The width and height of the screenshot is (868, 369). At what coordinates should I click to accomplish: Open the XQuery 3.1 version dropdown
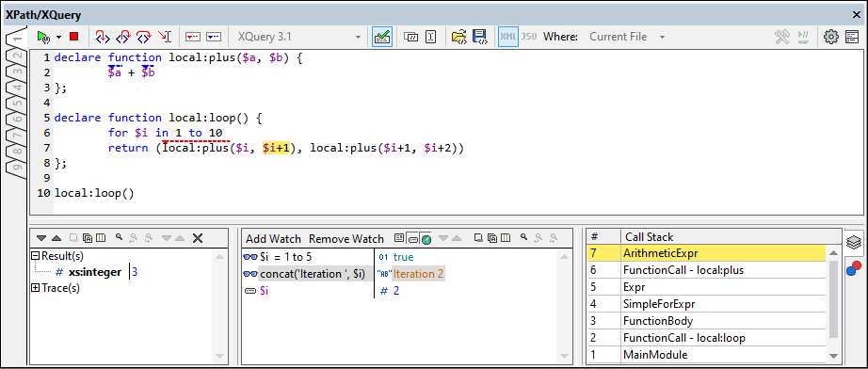(x=299, y=37)
